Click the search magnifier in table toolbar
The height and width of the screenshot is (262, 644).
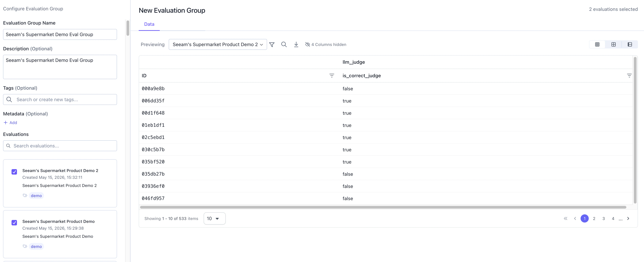pyautogui.click(x=284, y=44)
